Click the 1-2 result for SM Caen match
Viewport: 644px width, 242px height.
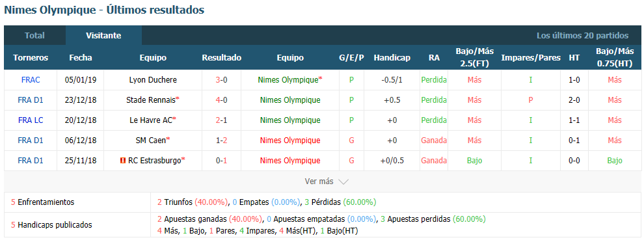221,140
